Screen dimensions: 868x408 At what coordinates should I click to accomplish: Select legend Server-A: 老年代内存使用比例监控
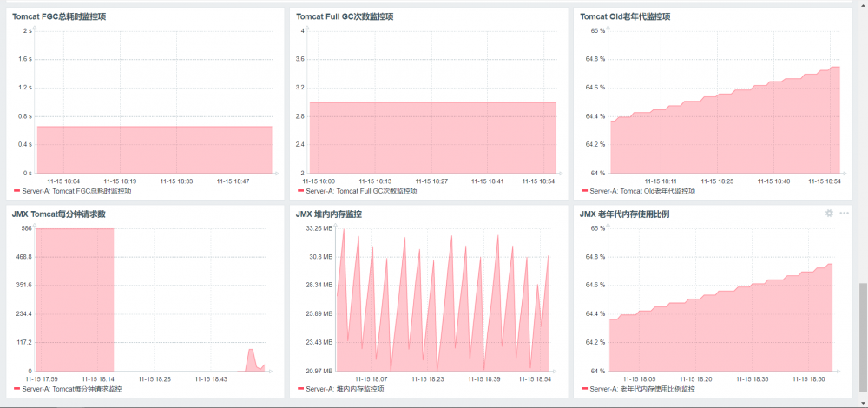pos(642,389)
